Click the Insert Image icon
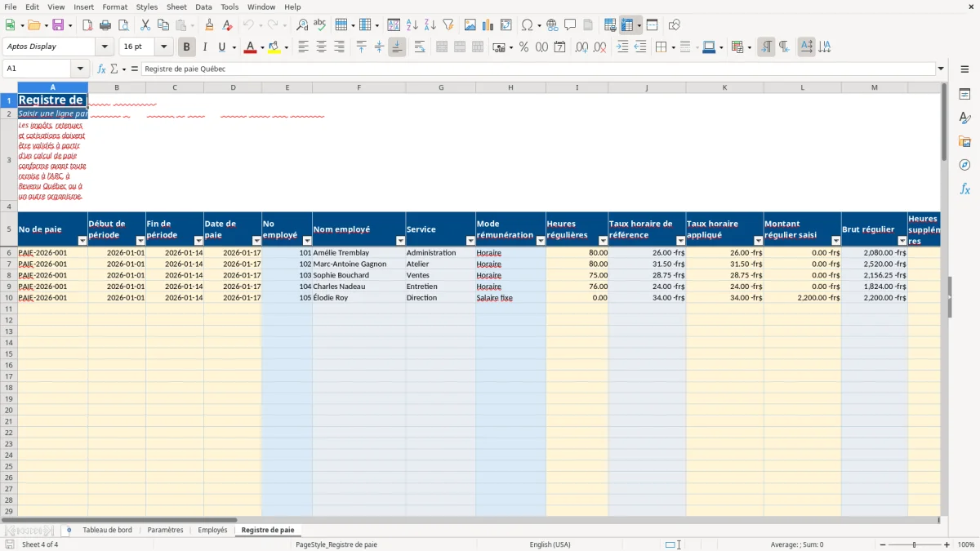This screenshot has width=980, height=551. pyautogui.click(x=470, y=25)
